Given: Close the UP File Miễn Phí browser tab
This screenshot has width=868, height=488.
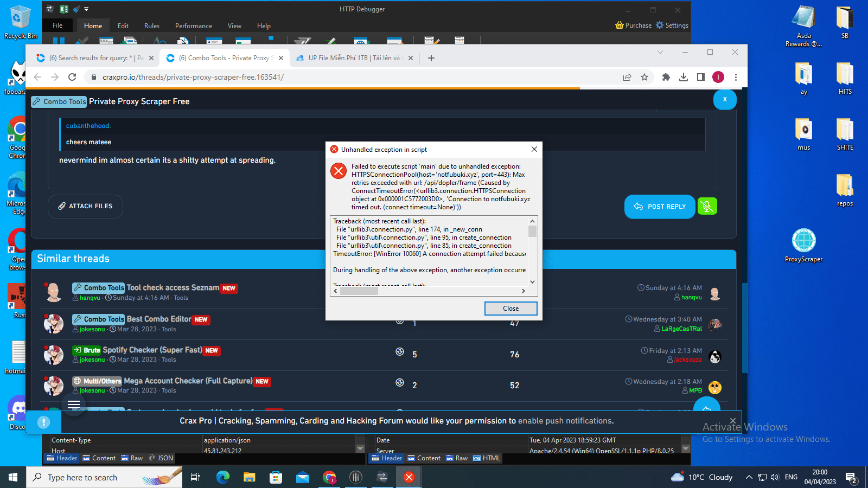Looking at the screenshot, I should 411,58.
